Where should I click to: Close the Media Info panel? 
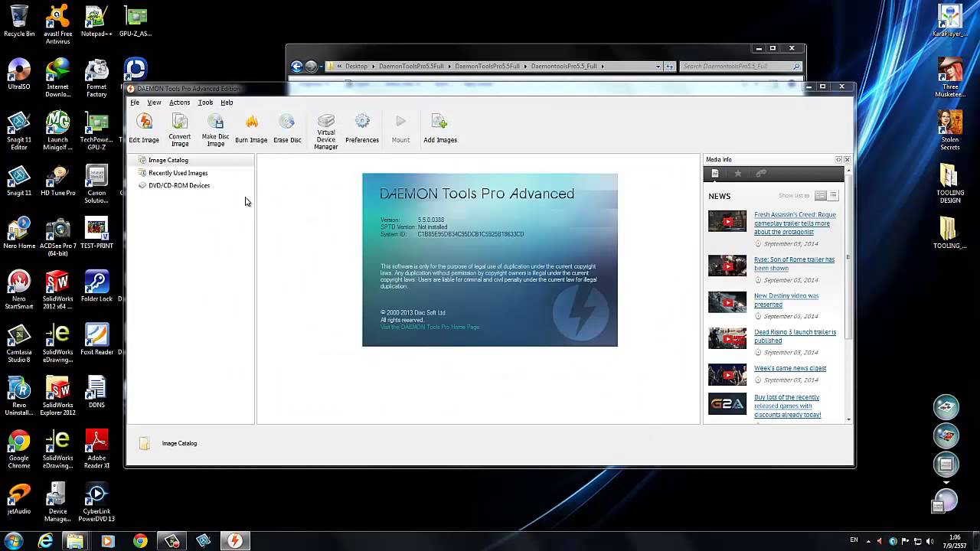tap(847, 160)
